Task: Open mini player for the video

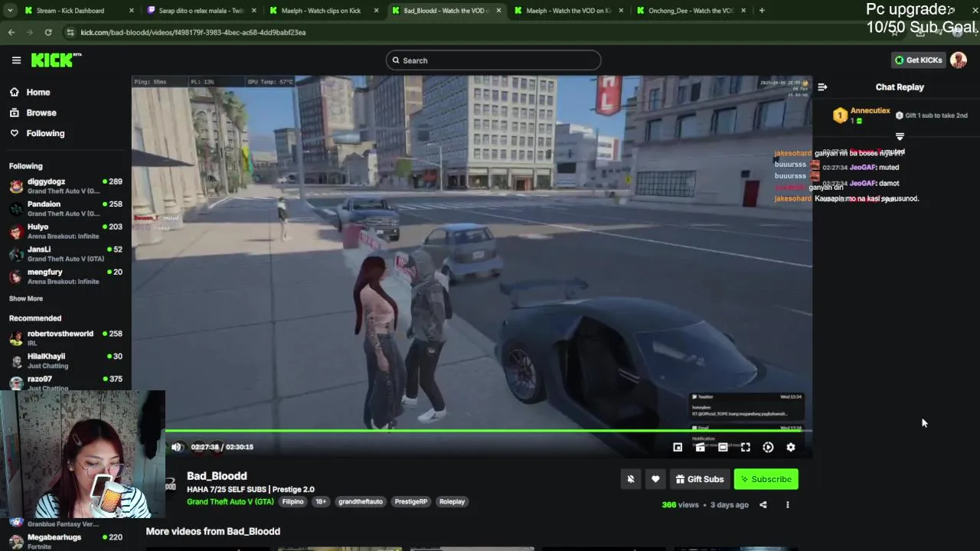Action: point(678,447)
